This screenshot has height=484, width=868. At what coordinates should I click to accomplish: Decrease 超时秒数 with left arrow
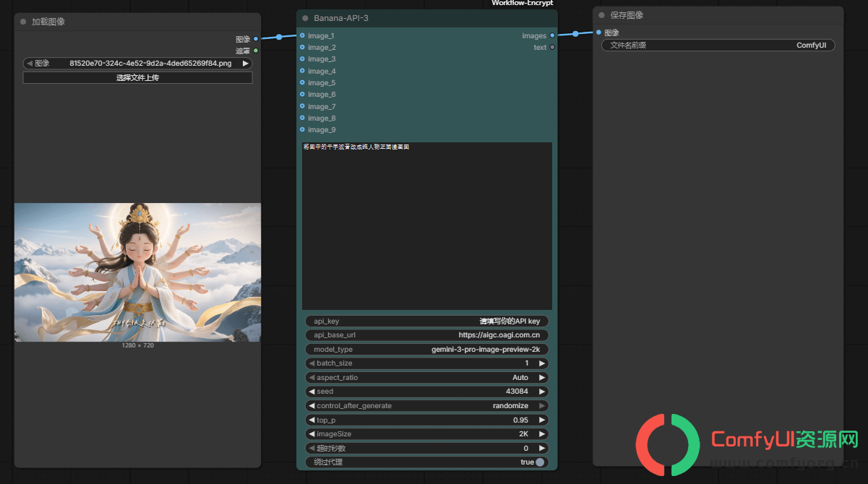311,448
